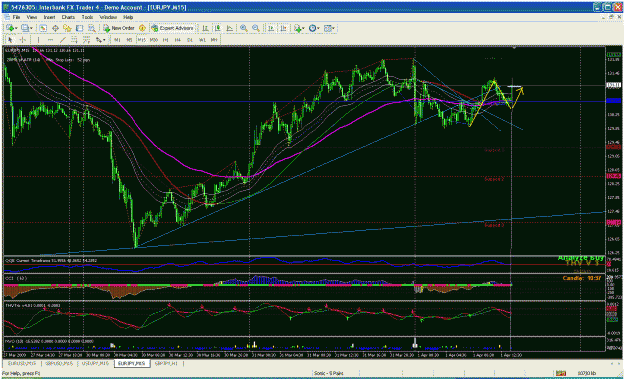Set timeframe to M1
Viewport: 625px width, 379px height.
pyautogui.click(x=117, y=40)
